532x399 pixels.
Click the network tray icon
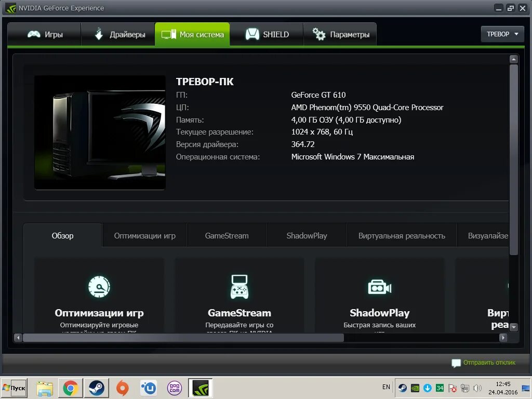pos(465,388)
